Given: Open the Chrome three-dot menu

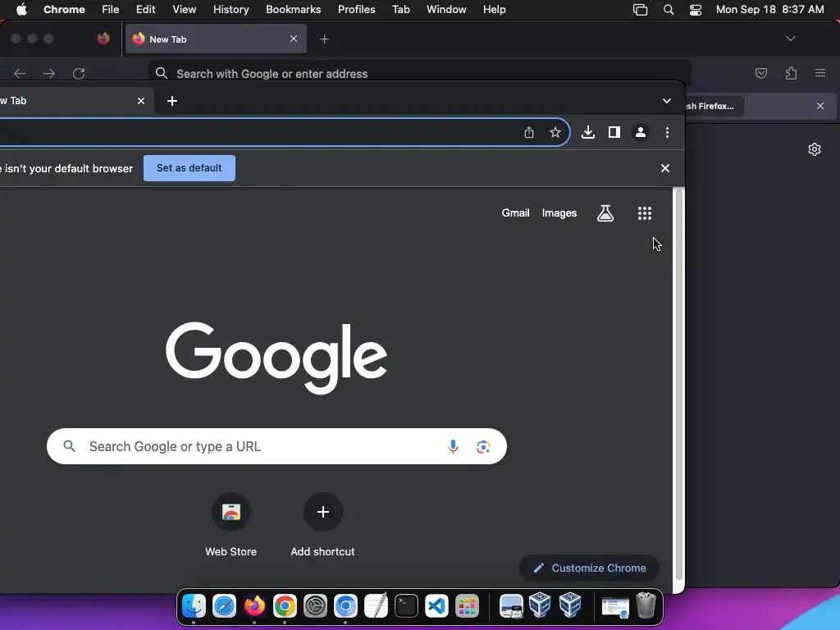Looking at the screenshot, I should (667, 132).
